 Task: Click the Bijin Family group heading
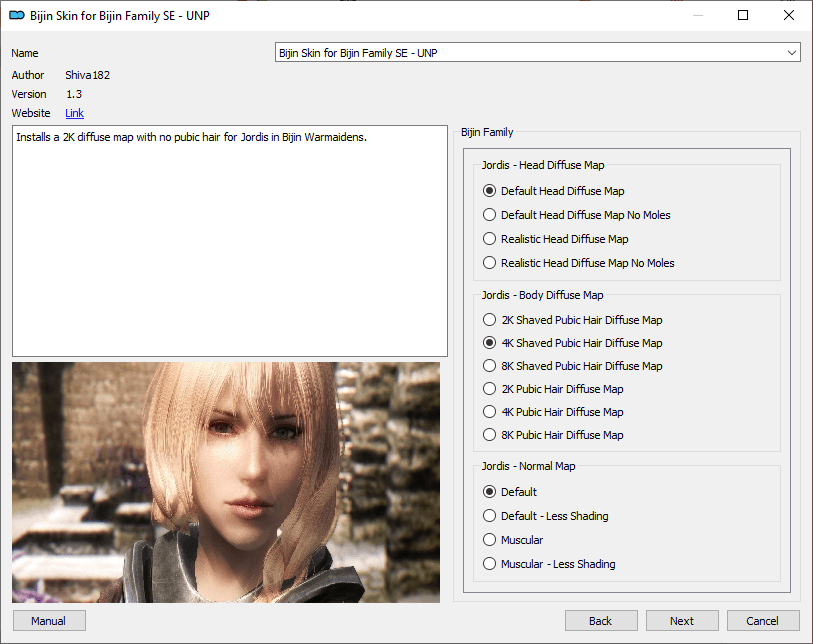click(487, 132)
